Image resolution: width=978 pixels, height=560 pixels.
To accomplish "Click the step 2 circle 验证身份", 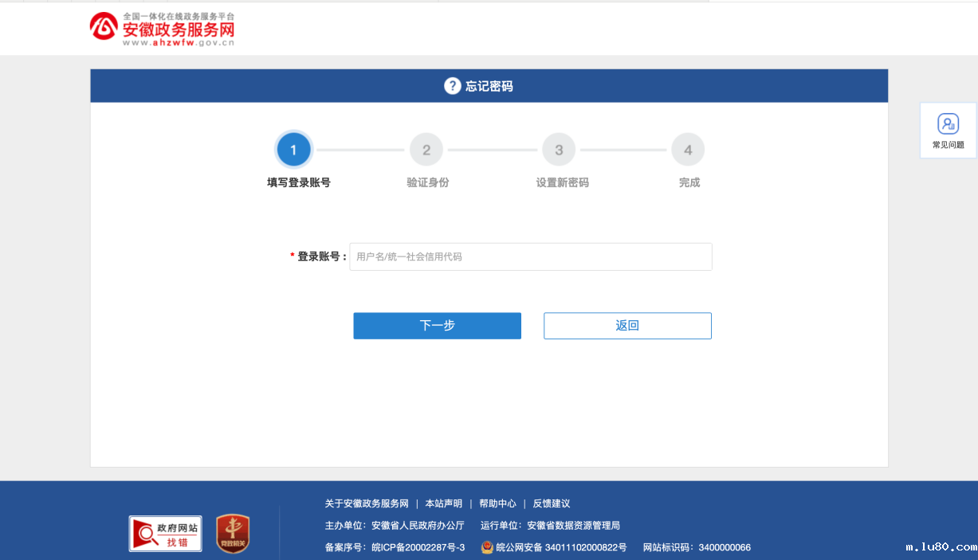I will pos(426,149).
